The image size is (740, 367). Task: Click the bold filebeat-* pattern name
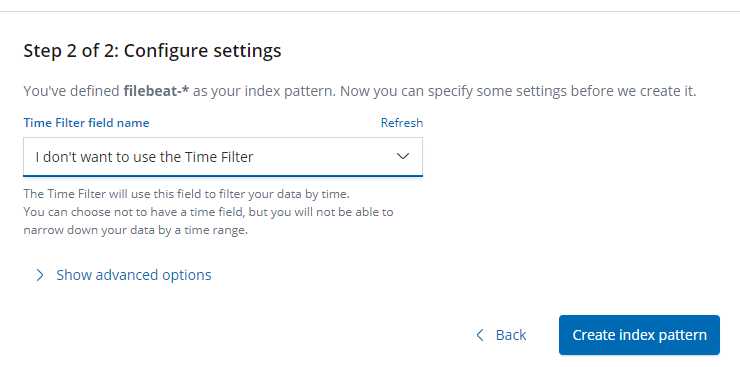(x=156, y=91)
